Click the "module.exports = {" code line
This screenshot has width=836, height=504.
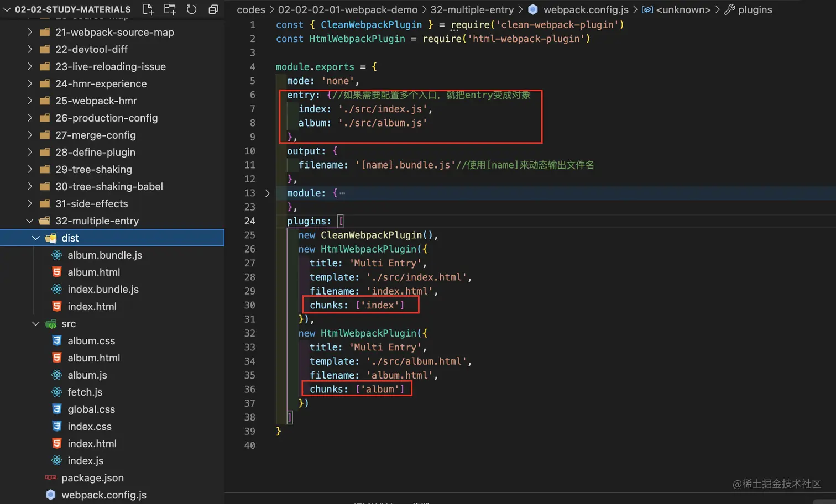pyautogui.click(x=326, y=67)
